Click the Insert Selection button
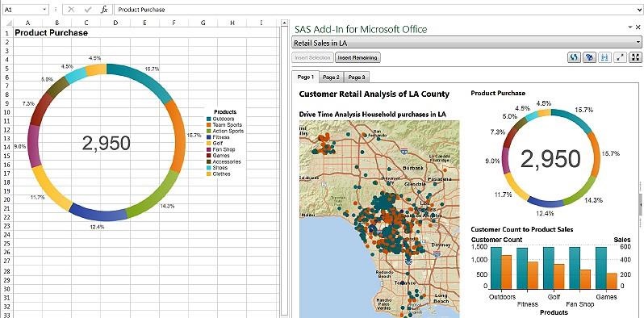Viewport: 644px width, 318px height. tap(312, 57)
